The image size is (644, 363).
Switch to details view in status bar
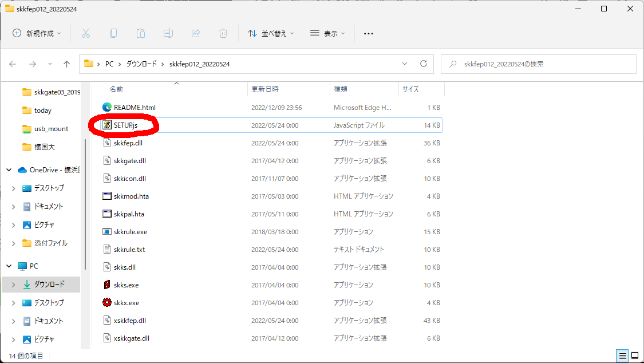tap(621, 356)
